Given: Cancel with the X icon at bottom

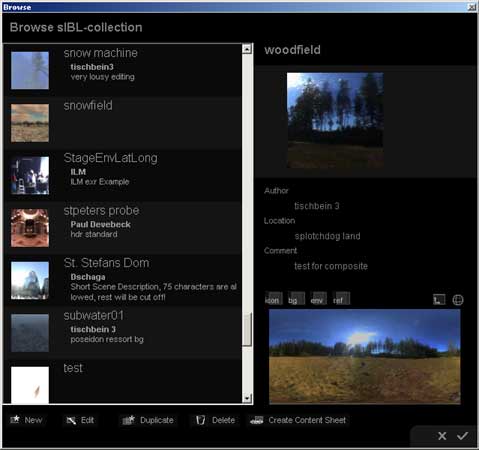Looking at the screenshot, I should (442, 436).
